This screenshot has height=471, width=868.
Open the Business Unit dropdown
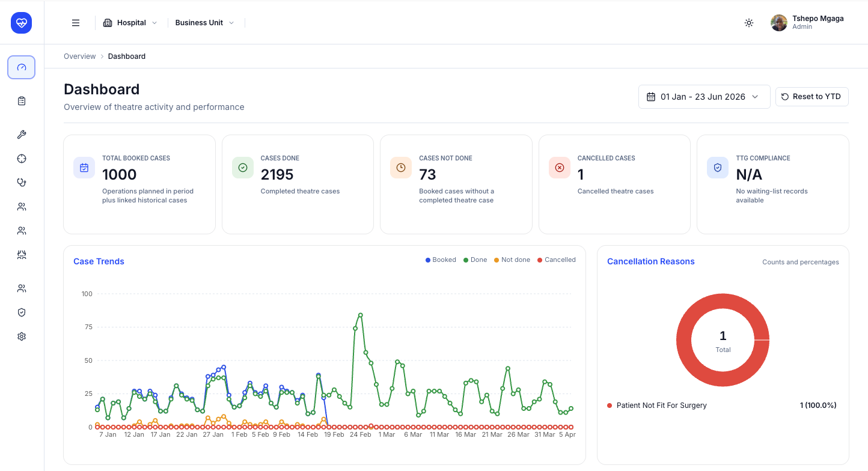pos(205,23)
